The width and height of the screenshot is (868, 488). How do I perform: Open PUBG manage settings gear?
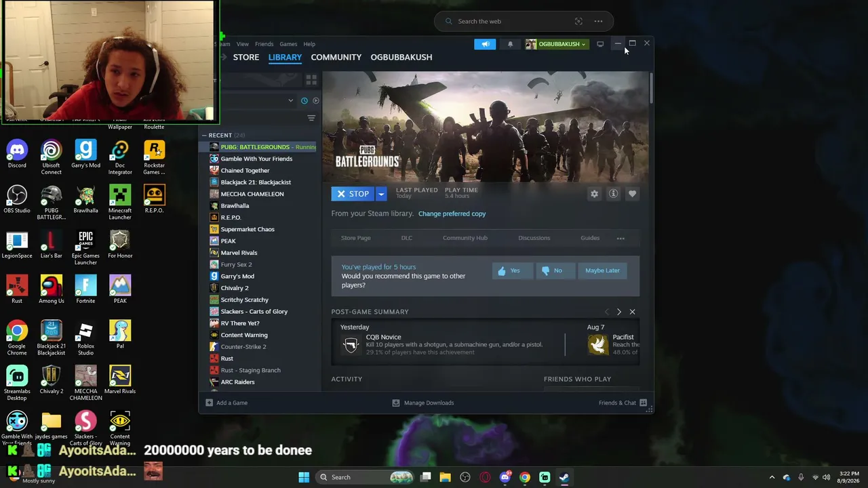(594, 194)
